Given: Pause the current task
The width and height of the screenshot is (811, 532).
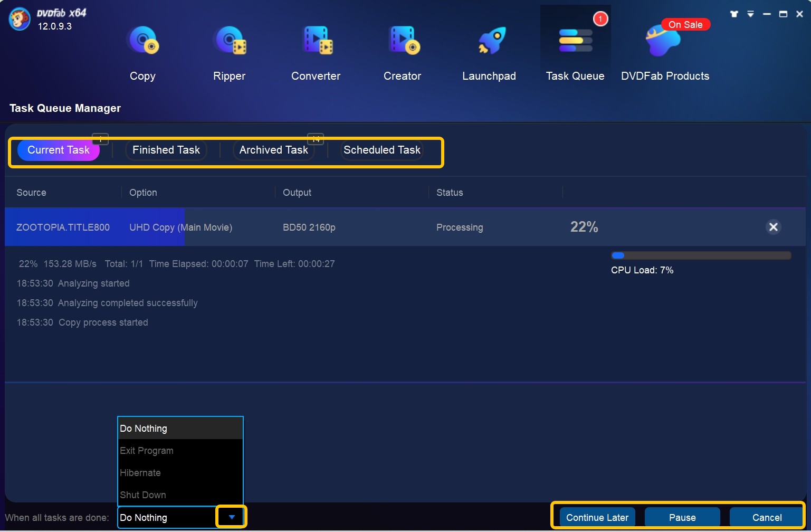Looking at the screenshot, I should (682, 517).
